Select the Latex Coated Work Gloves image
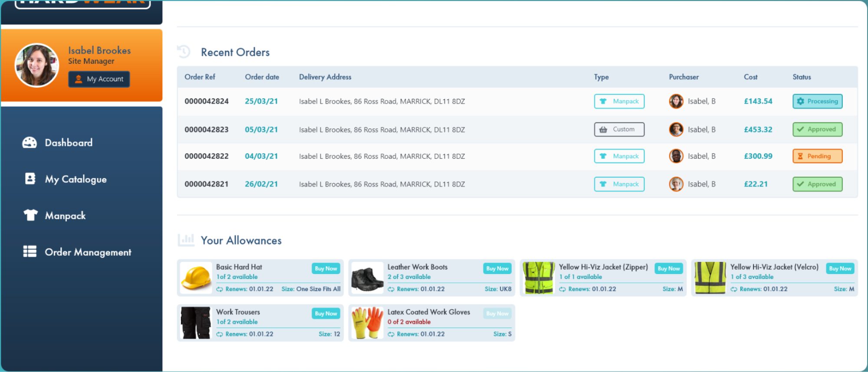The height and width of the screenshot is (372, 868). (367, 323)
